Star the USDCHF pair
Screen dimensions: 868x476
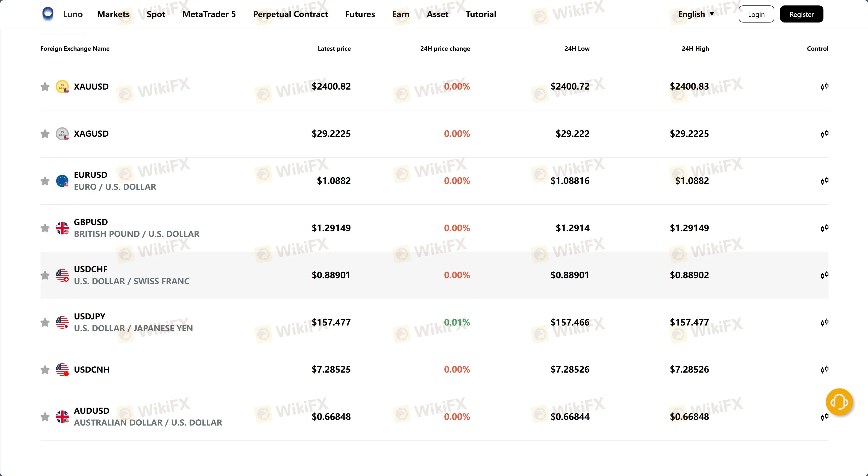(45, 276)
